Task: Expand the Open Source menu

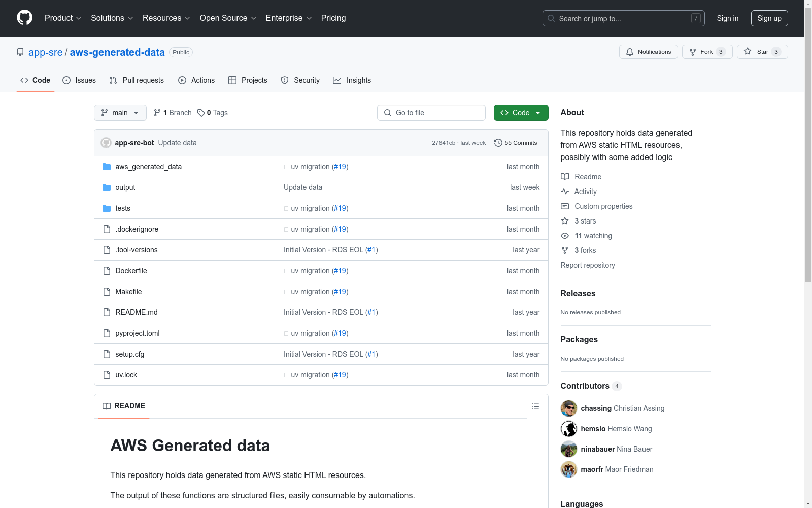Action: click(228, 18)
